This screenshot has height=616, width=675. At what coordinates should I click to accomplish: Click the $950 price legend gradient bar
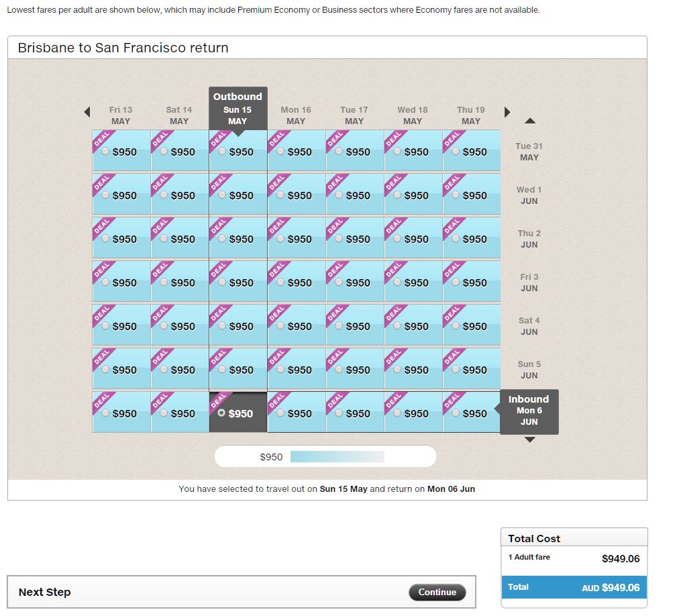tap(337, 457)
